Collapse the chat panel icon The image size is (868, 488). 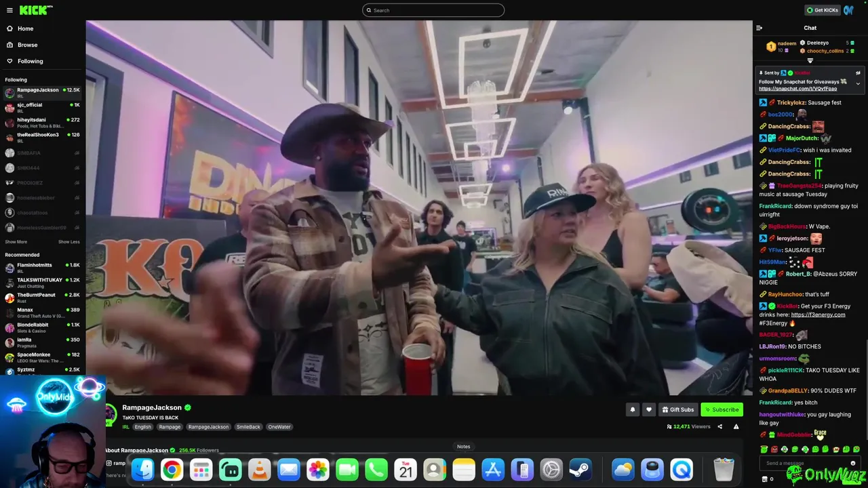[759, 28]
